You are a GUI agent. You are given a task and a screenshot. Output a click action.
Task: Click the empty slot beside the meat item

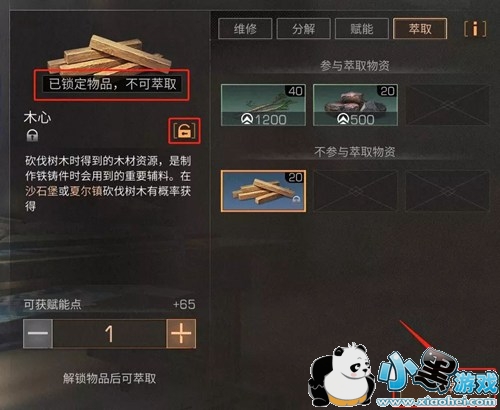447,105
